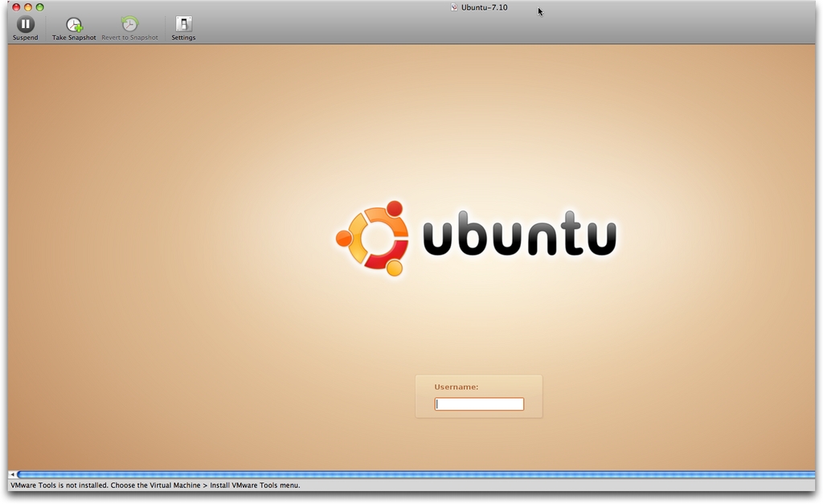
Task: Click the Revert to Snapshot icon
Action: click(129, 25)
